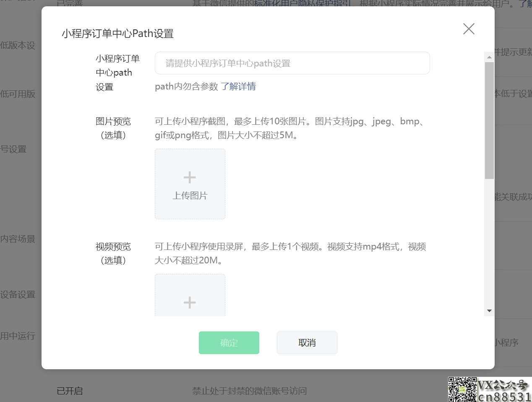
Task: Open the 了解详情 link
Action: click(x=238, y=87)
